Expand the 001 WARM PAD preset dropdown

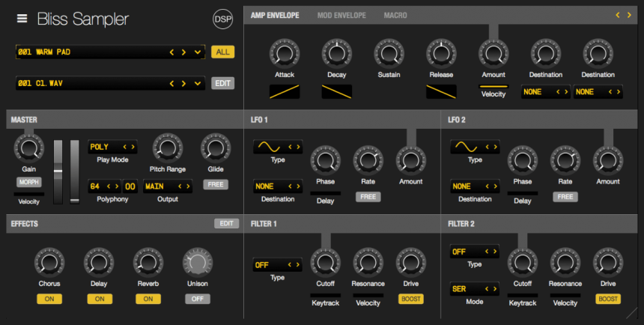coord(198,52)
